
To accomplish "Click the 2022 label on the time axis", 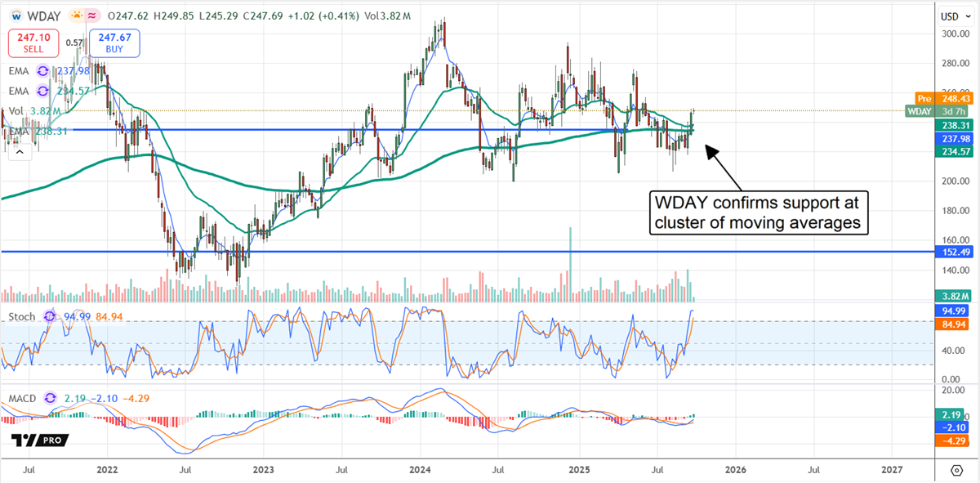I will click(x=107, y=471).
